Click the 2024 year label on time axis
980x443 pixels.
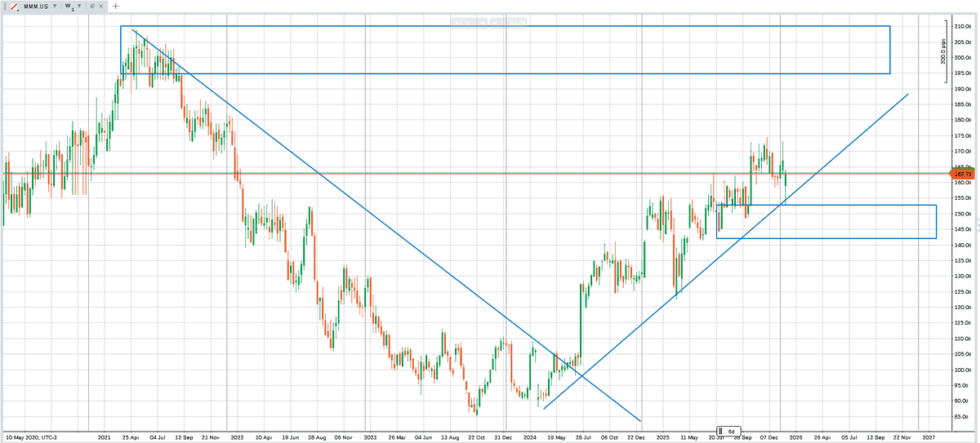point(529,437)
